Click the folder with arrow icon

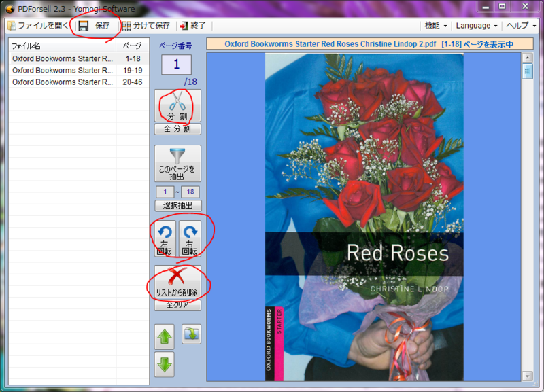click(x=192, y=334)
